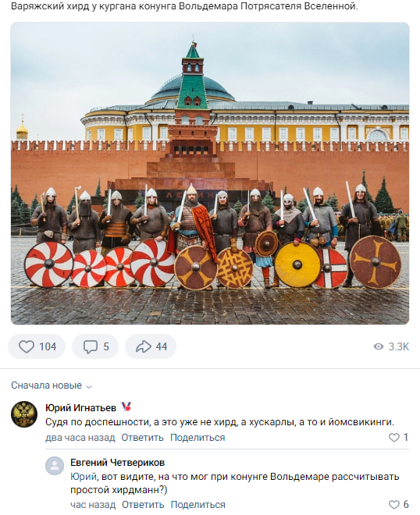Like the post with 104 likes
The width and height of the screenshot is (420, 515).
37,346
